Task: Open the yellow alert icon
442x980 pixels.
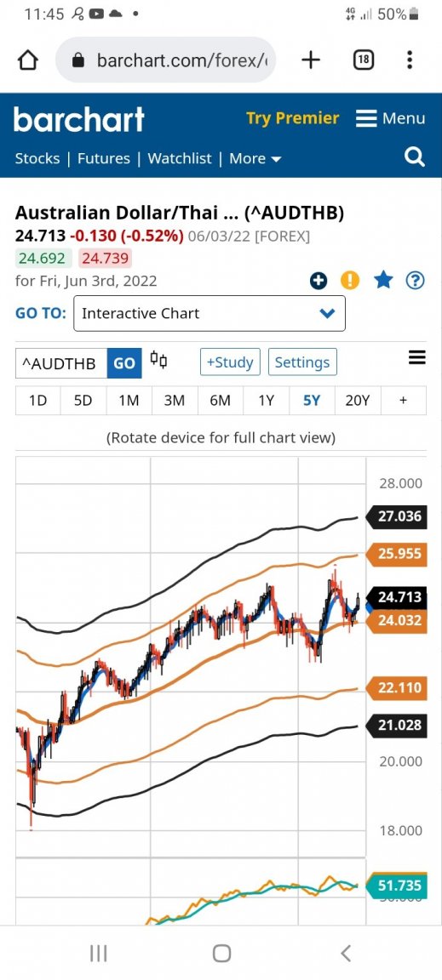Action: click(x=350, y=282)
